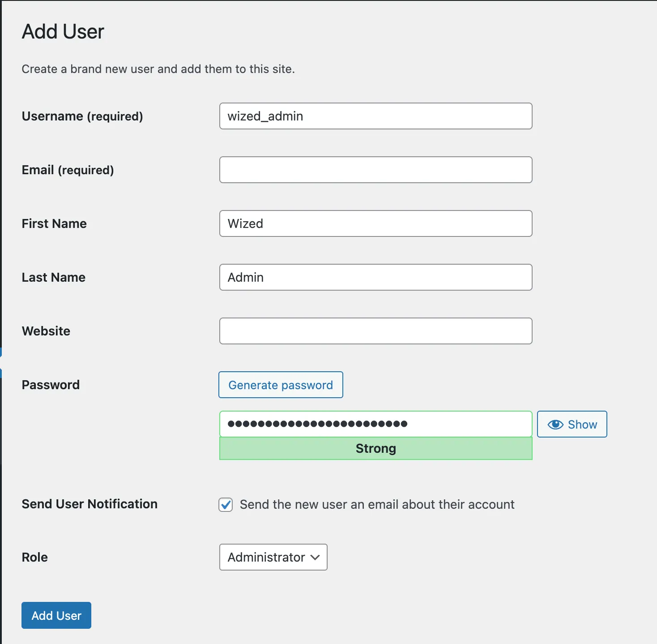Click the Strong password strength indicator
Image resolution: width=657 pixels, height=644 pixels.
coord(375,448)
